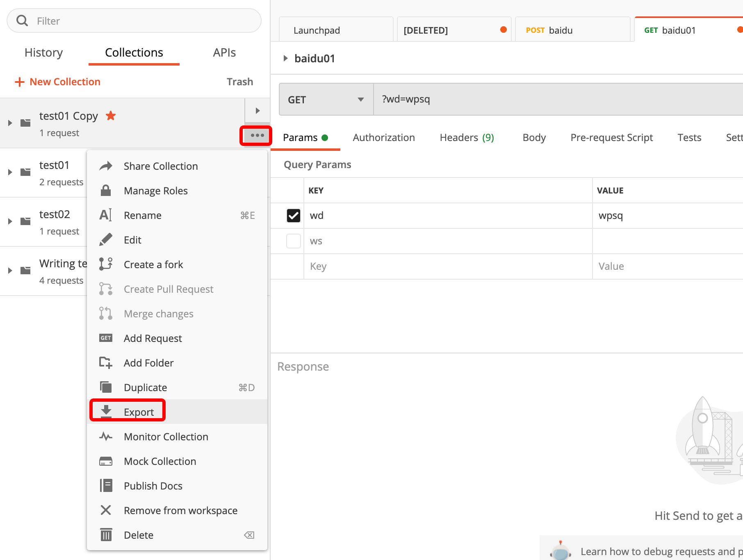This screenshot has height=560, width=743.
Task: Click the Duplicate icon
Action: 106,387
